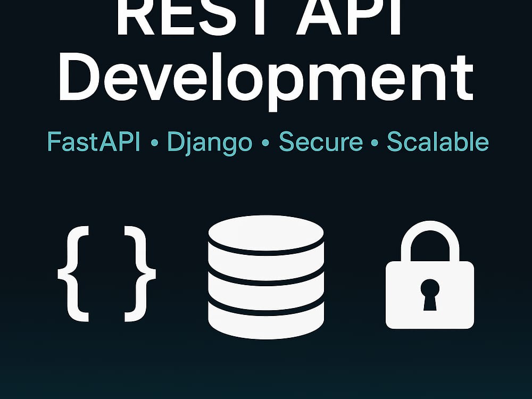532x399 pixels.
Task: Click the "Django" text
Action: (210, 143)
